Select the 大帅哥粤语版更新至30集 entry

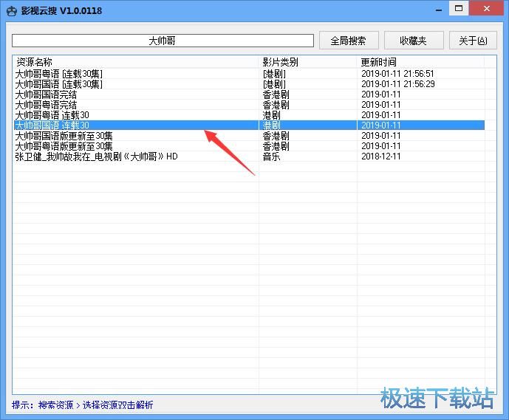[x=64, y=146]
